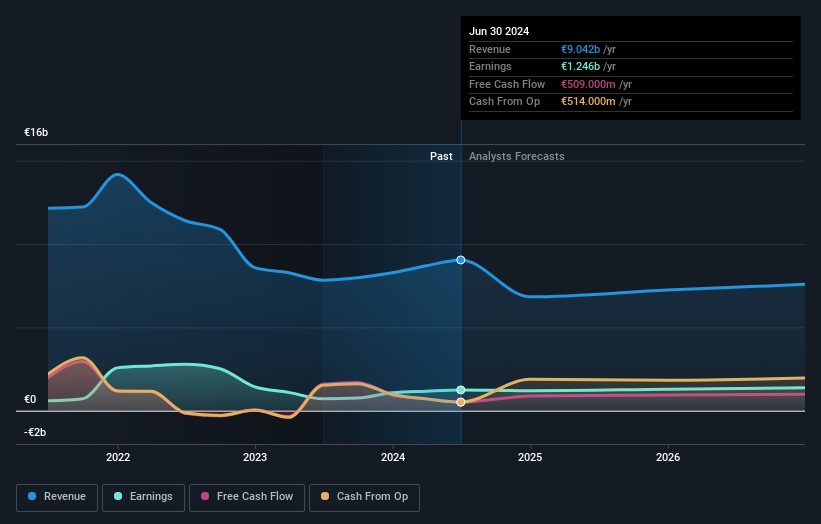Select the 2022 x-axis label
The image size is (821, 524).
(x=118, y=457)
